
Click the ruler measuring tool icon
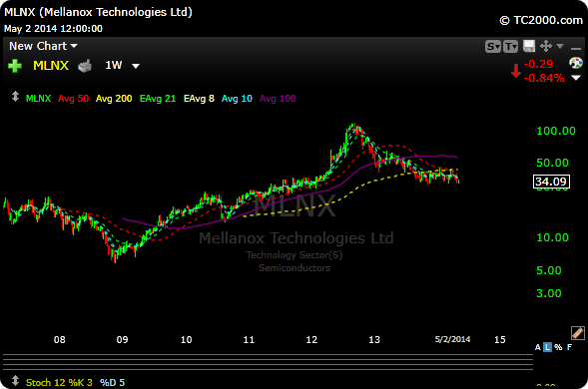point(577,333)
